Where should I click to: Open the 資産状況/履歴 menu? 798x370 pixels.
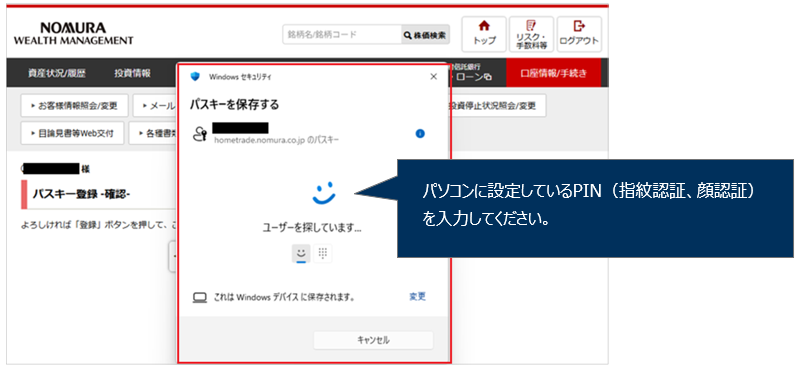57,73
